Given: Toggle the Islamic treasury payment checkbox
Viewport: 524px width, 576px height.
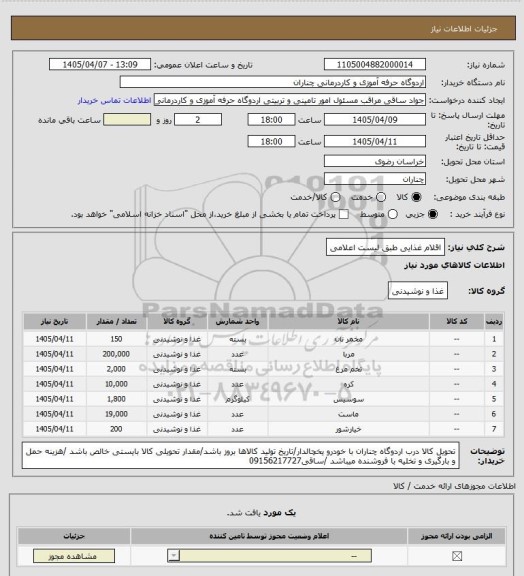Looking at the screenshot, I should click(x=344, y=214).
